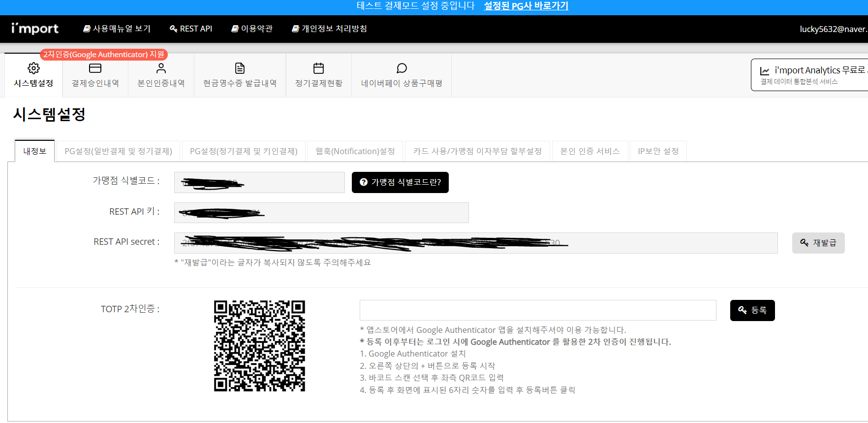This screenshot has height=423, width=868.
Task: Open 개인정보 처리방침 privacy policy
Action: pos(330,29)
